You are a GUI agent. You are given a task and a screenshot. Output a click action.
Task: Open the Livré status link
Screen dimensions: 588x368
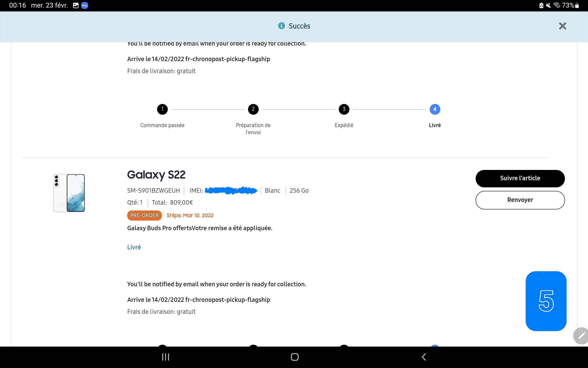[134, 247]
